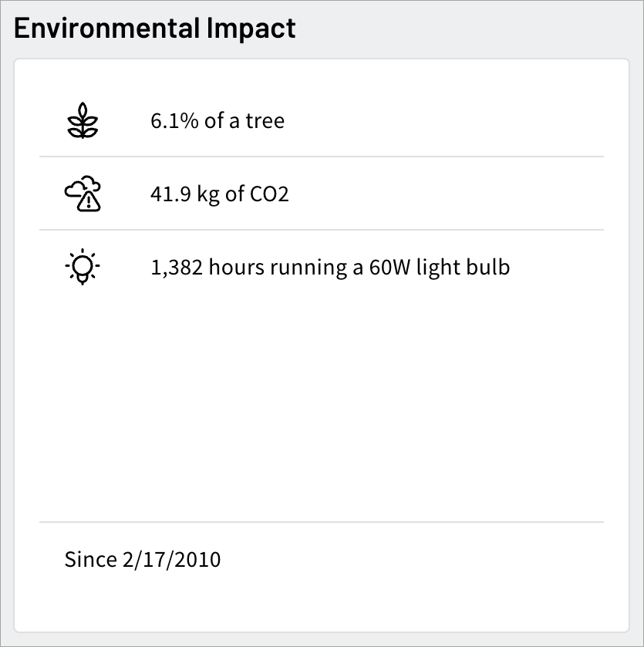The height and width of the screenshot is (647, 644).
Task: Click the light bulb icon
Action: click(x=83, y=267)
